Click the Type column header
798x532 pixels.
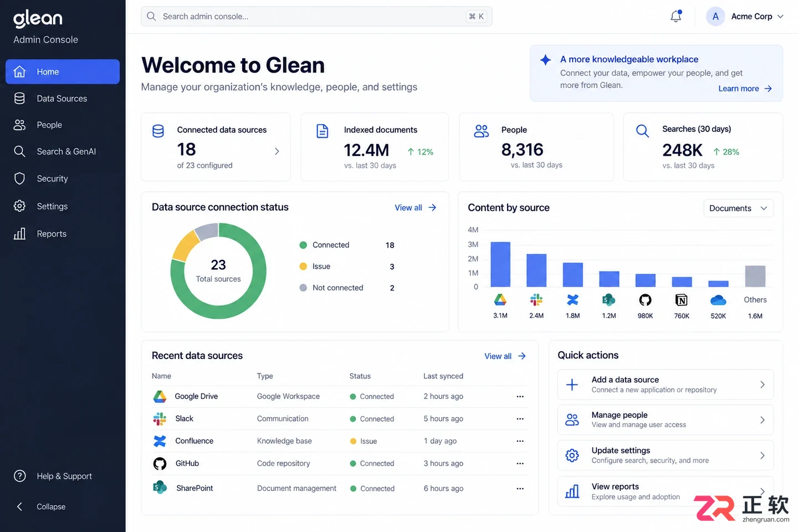click(x=265, y=376)
